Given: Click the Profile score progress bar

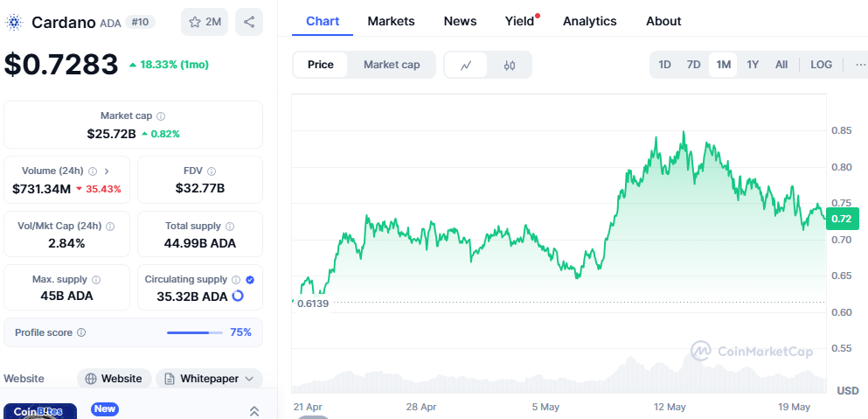Looking at the screenshot, I should point(194,332).
